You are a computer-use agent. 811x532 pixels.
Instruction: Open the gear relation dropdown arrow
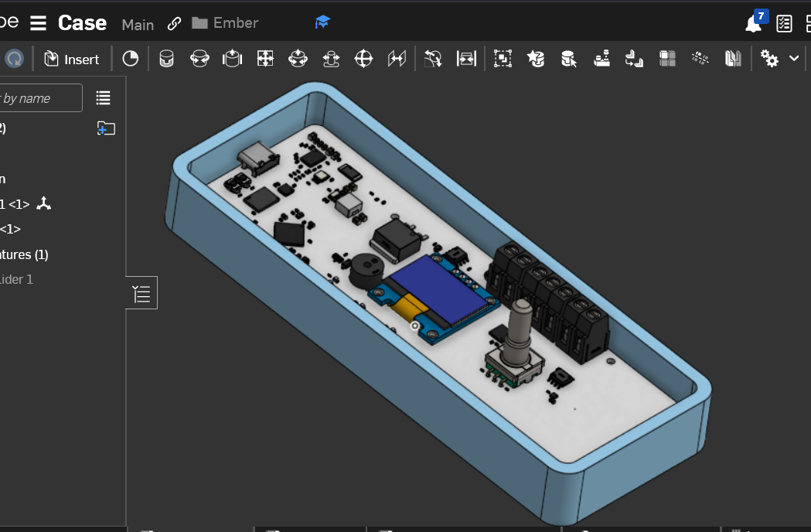(794, 59)
